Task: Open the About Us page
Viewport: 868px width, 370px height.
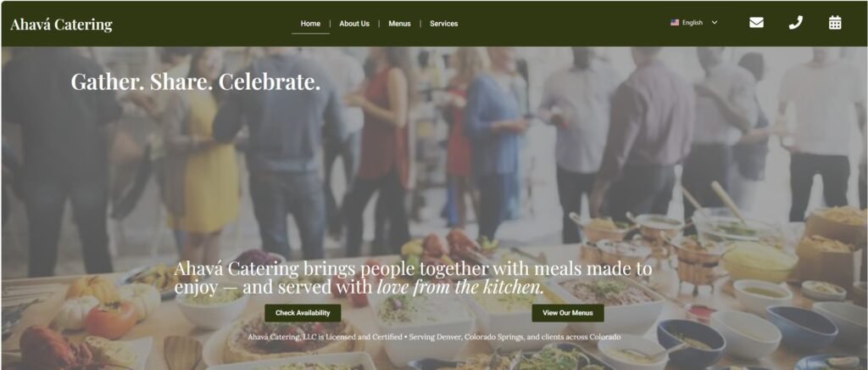Action: click(354, 24)
